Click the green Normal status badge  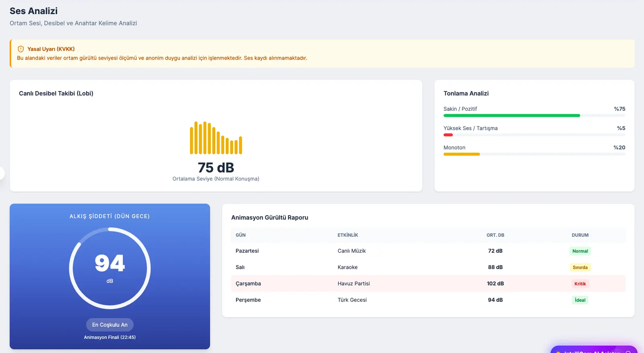(580, 251)
